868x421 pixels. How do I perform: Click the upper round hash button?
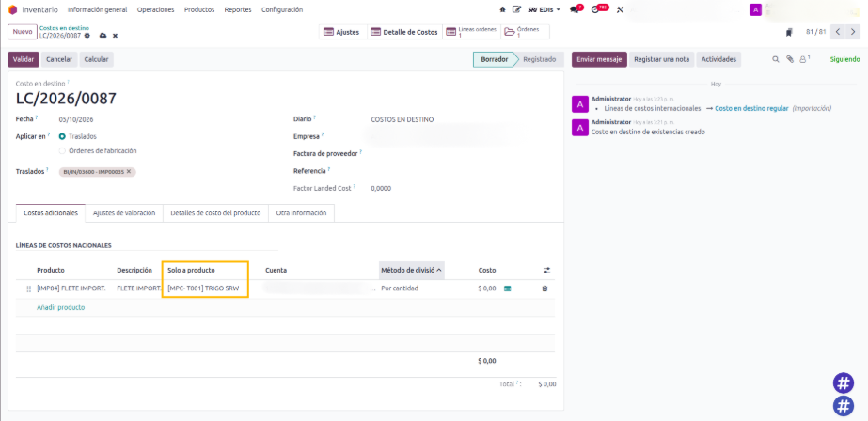click(844, 382)
